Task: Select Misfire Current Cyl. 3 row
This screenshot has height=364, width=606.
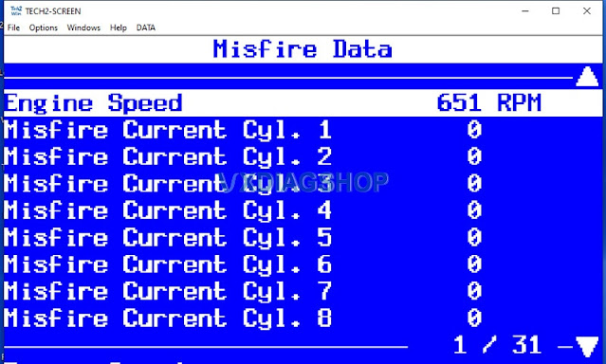Action: [x=303, y=184]
